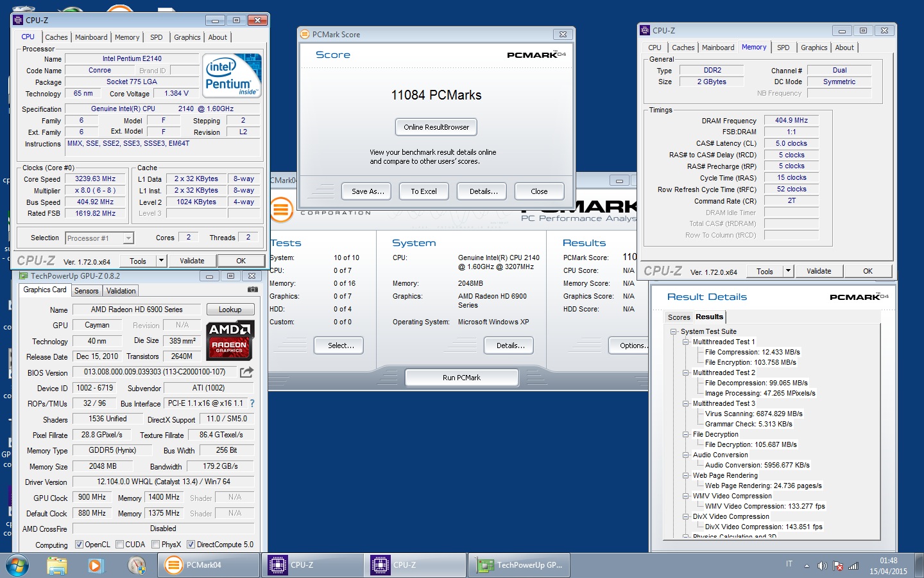Click the AMD Radeon Graphics logo

click(x=230, y=340)
